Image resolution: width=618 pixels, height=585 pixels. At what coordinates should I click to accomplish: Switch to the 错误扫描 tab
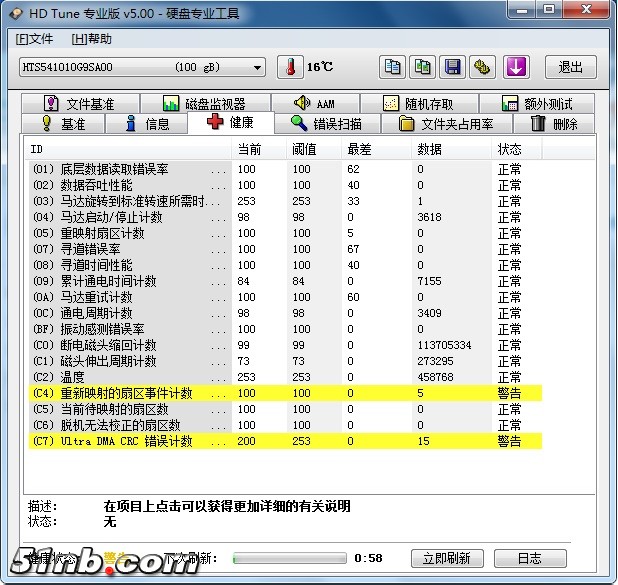[325, 124]
